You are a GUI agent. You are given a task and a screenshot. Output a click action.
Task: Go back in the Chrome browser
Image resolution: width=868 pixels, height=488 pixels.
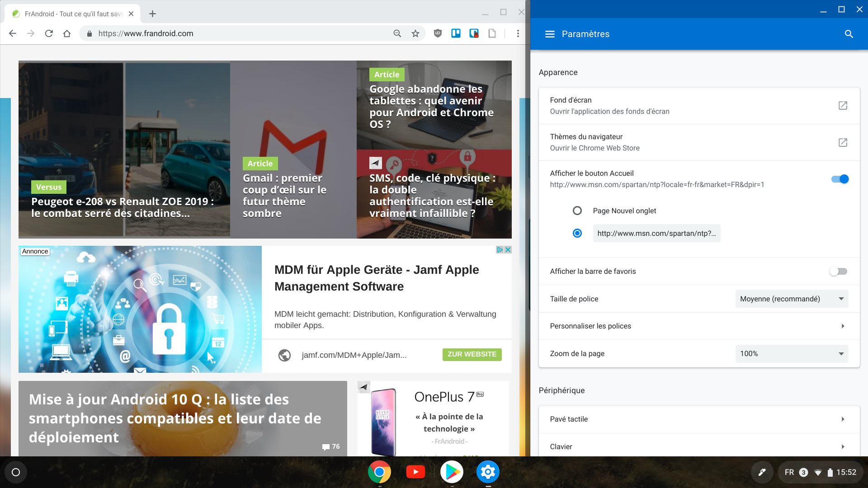(x=13, y=33)
